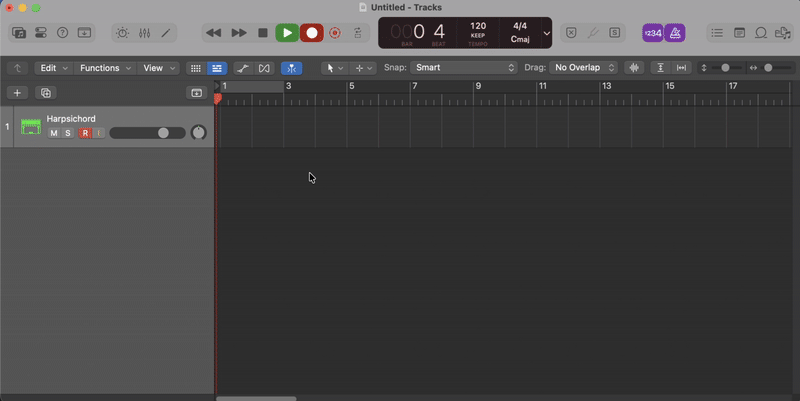Viewport: 800px width, 401px height.
Task: Show the Live Loops grid
Action: [196, 68]
